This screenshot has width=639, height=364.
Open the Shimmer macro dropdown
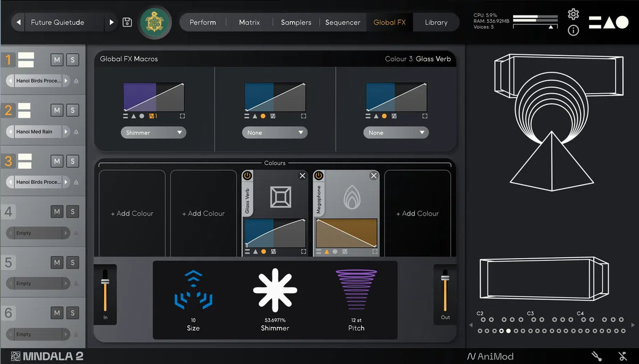click(153, 133)
